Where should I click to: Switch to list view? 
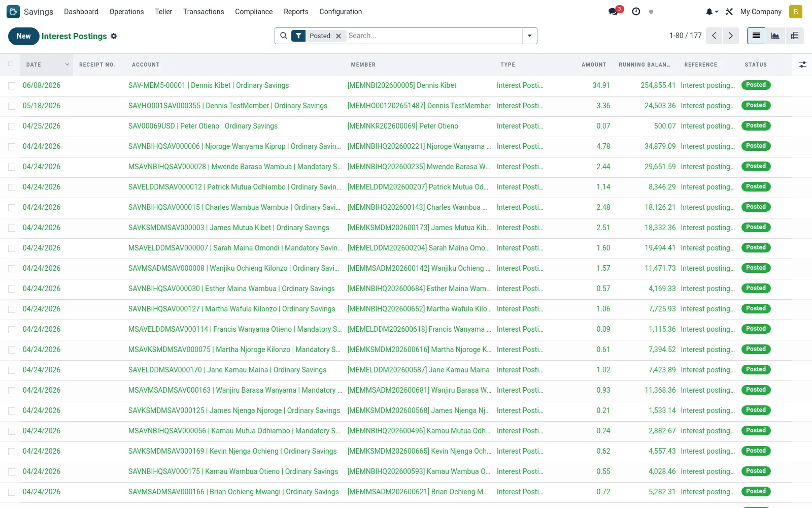(x=756, y=36)
